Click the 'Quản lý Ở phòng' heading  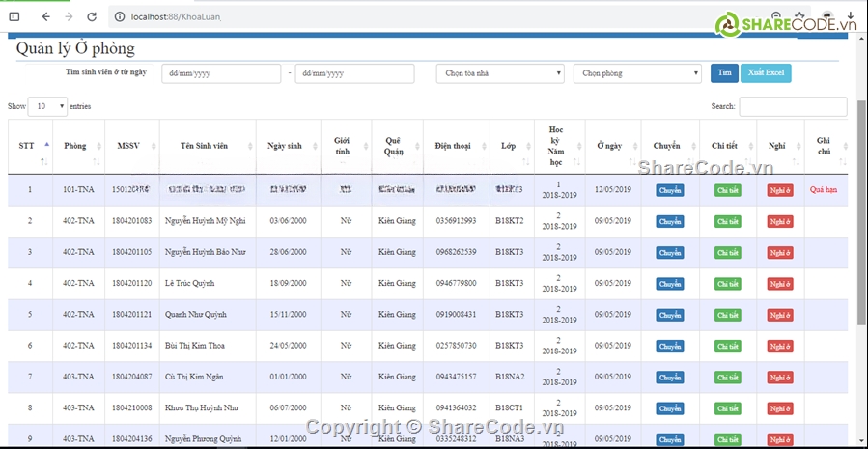tap(75, 48)
